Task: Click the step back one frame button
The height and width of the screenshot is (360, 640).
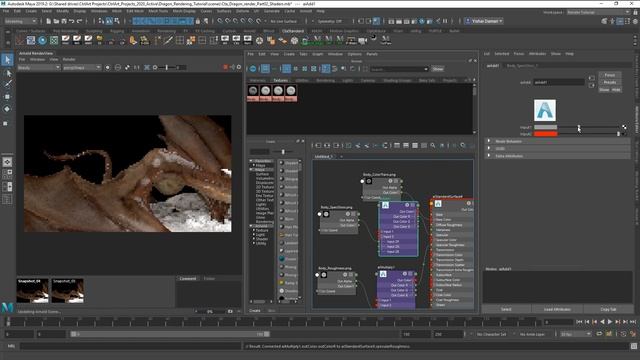Action: tap(595, 322)
